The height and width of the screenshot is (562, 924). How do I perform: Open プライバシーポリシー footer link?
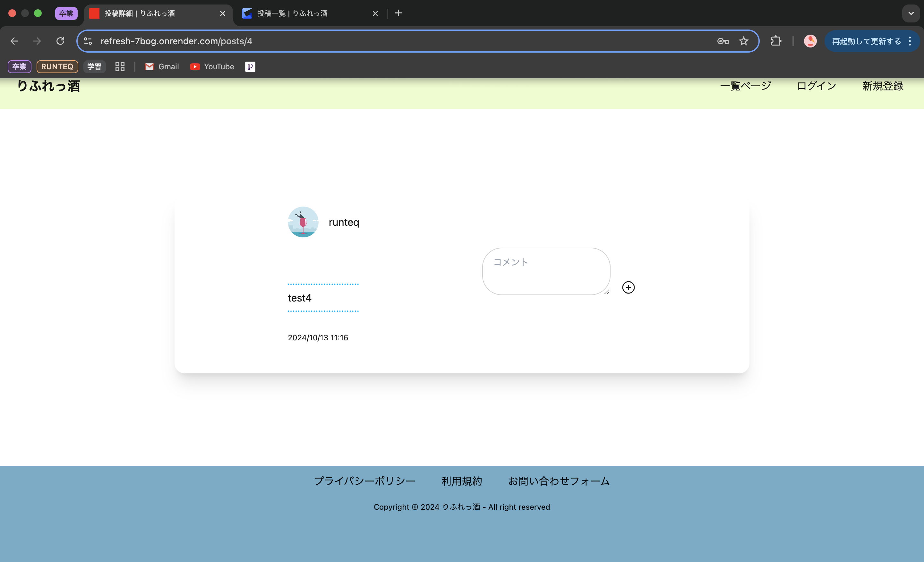tap(365, 481)
